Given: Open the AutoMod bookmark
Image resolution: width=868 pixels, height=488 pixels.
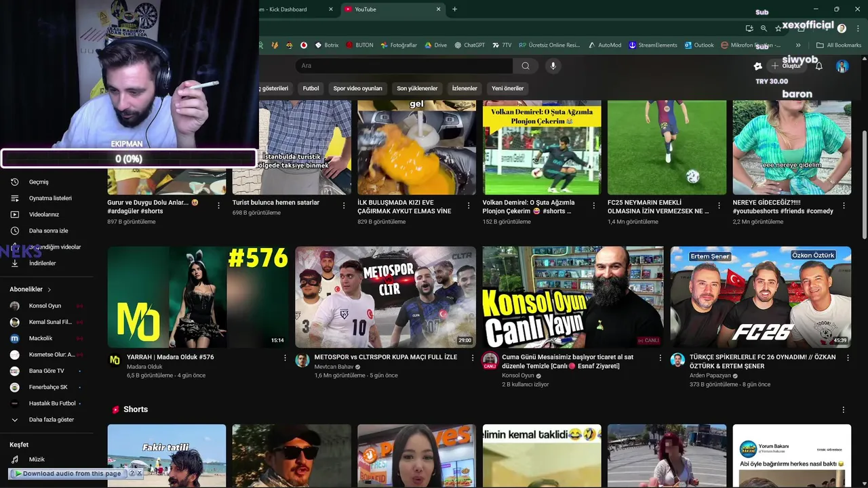Looking at the screenshot, I should [604, 45].
